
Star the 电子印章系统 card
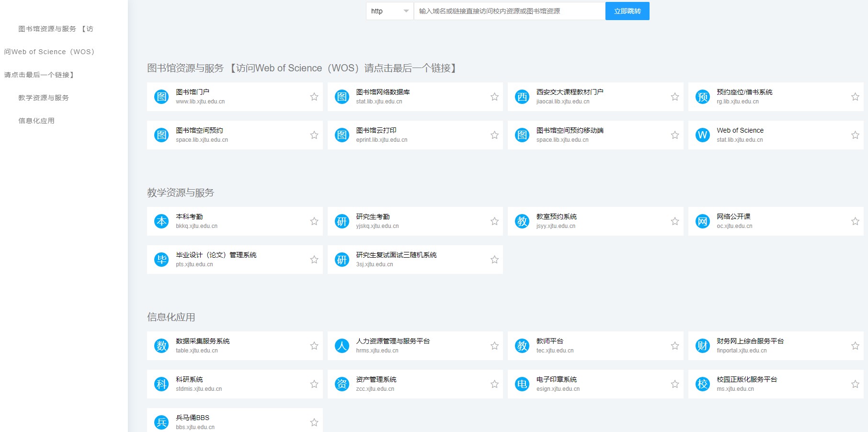tap(675, 384)
